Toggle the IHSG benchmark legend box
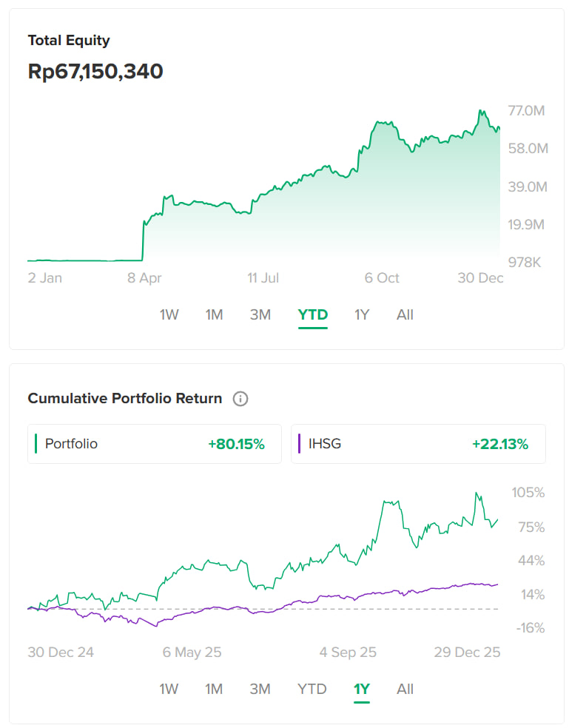 (418, 444)
